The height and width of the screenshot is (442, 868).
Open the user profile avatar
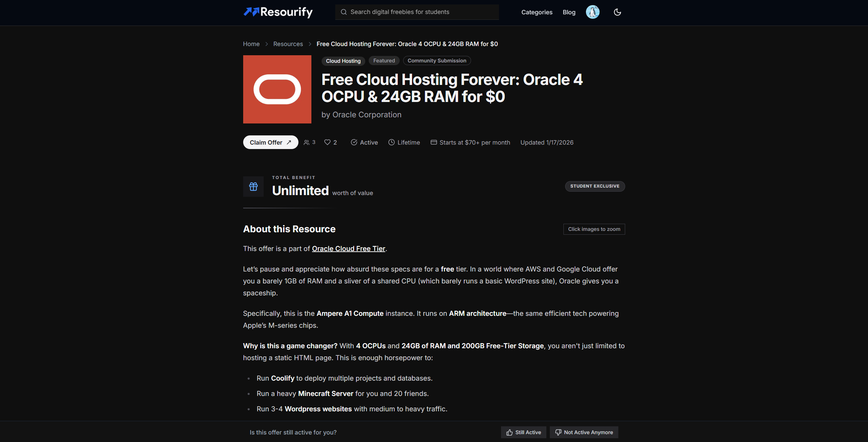click(592, 12)
